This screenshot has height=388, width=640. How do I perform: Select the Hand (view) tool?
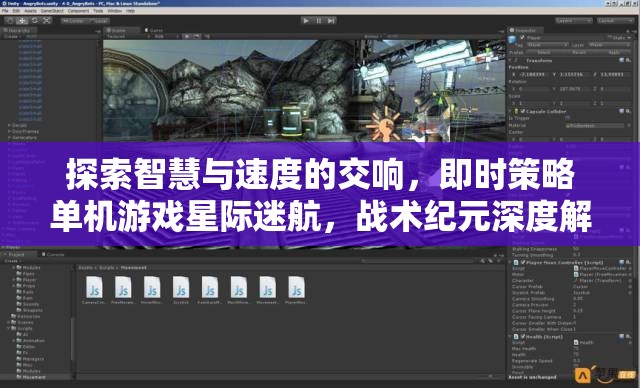coord(10,20)
